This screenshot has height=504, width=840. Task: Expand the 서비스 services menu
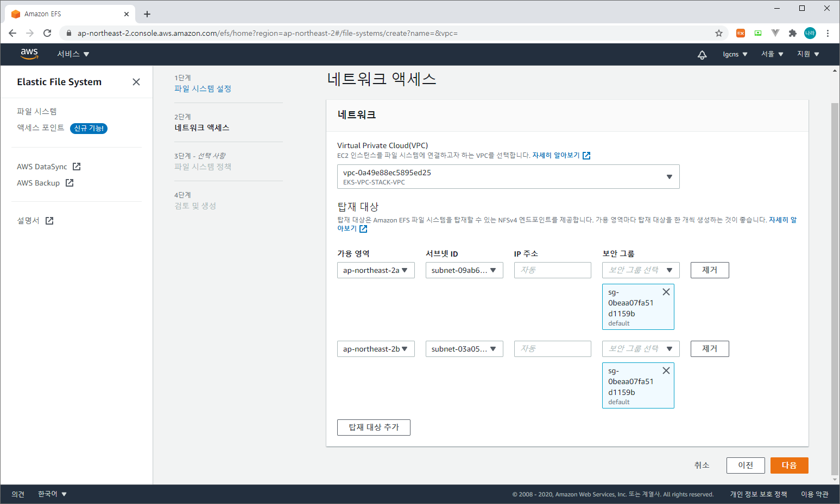pyautogui.click(x=73, y=54)
